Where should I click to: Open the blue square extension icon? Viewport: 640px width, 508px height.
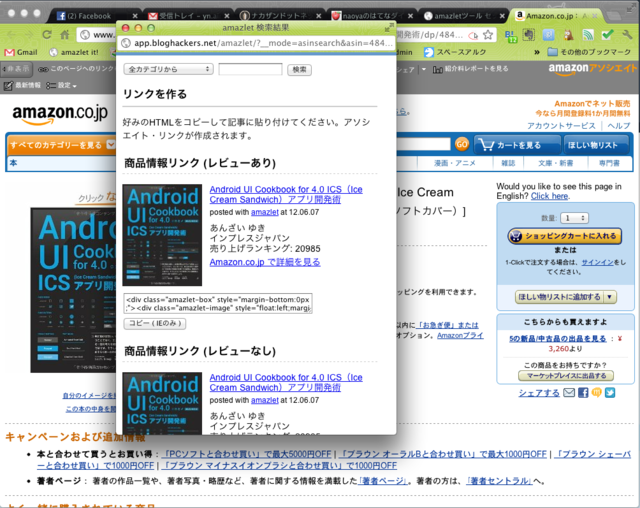coord(549,35)
